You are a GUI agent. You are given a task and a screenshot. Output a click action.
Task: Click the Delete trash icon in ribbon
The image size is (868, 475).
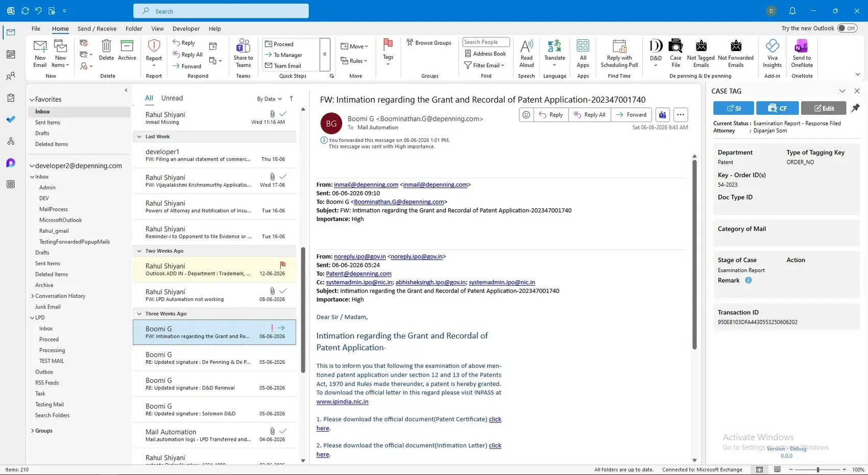[106, 46]
